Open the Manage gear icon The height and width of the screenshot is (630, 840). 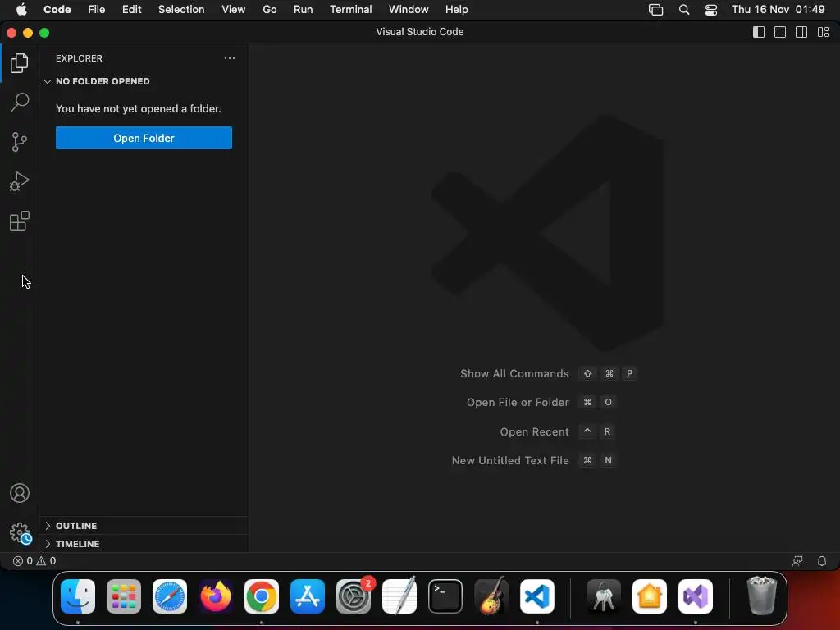coord(21,533)
